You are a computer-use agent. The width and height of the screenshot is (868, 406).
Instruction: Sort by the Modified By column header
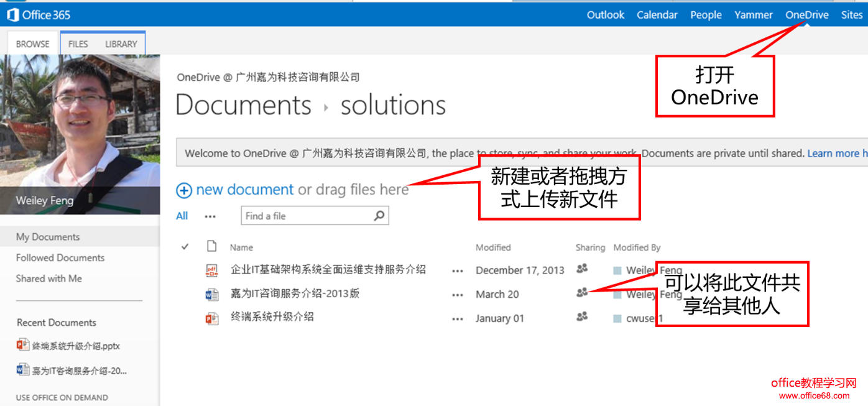coord(637,247)
